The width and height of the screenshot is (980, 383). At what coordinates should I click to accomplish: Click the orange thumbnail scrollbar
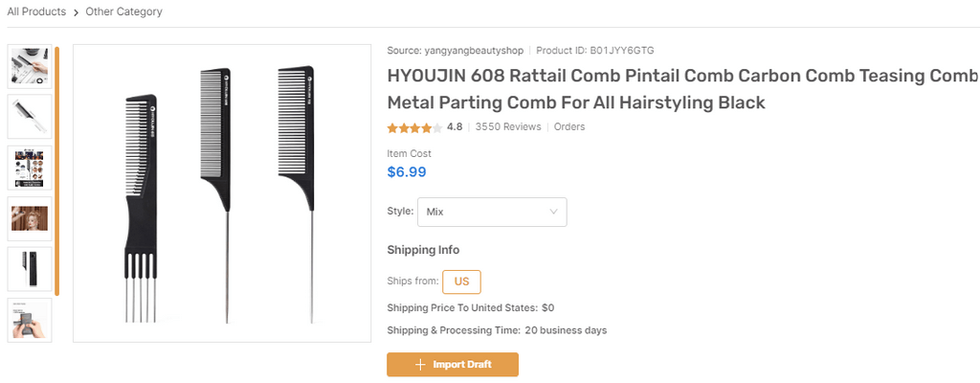pos(56,170)
